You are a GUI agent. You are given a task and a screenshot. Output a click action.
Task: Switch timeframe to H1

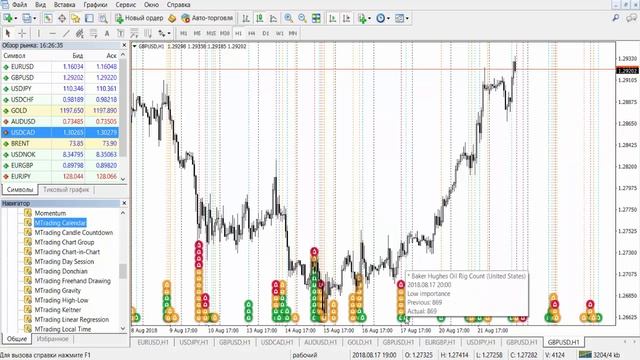pos(238,33)
